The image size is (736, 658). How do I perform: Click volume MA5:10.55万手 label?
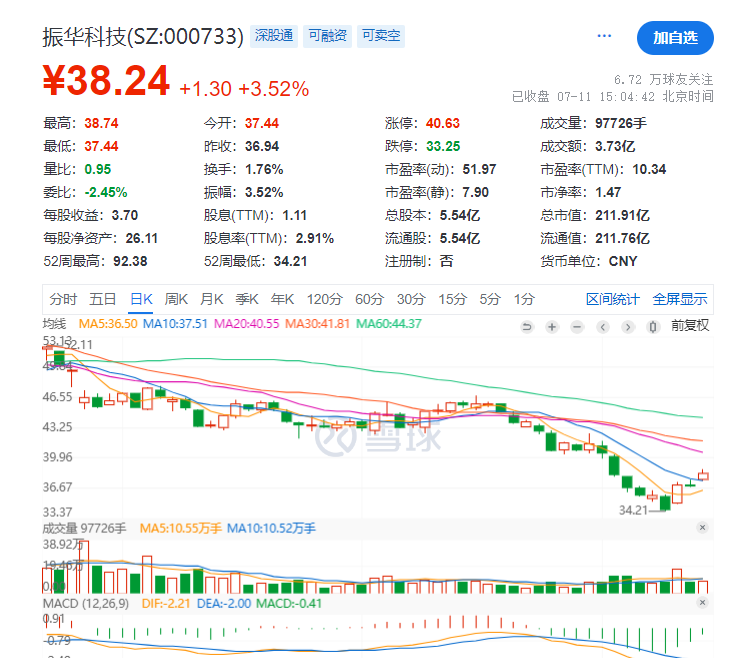(x=181, y=528)
